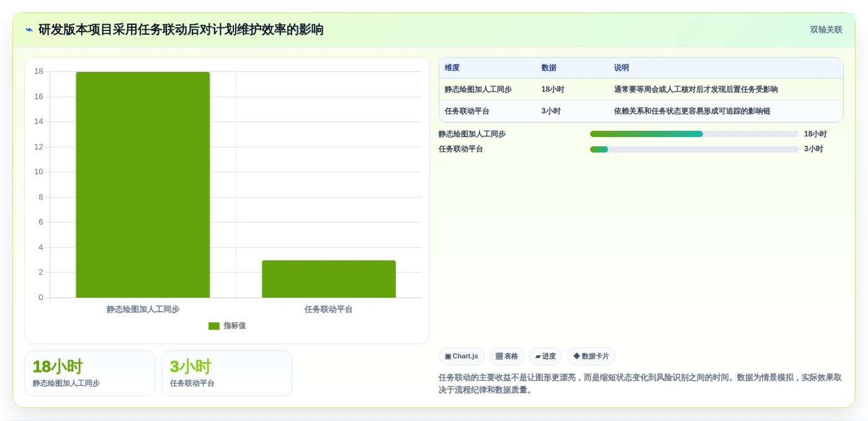Select the 说明 column header
Viewport: 868px width, 421px height.
(622, 68)
